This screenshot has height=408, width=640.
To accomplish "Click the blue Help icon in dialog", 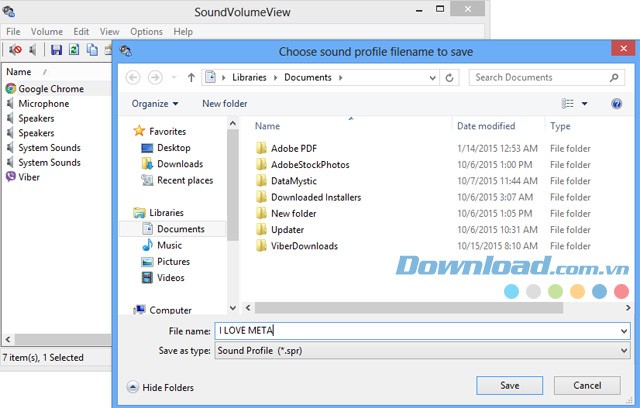I will (616, 103).
